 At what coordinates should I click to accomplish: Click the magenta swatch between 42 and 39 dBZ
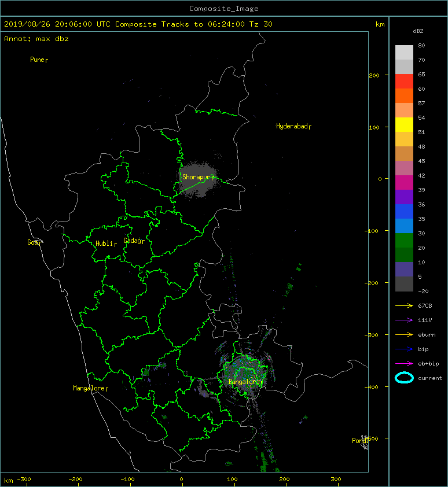tap(404, 183)
